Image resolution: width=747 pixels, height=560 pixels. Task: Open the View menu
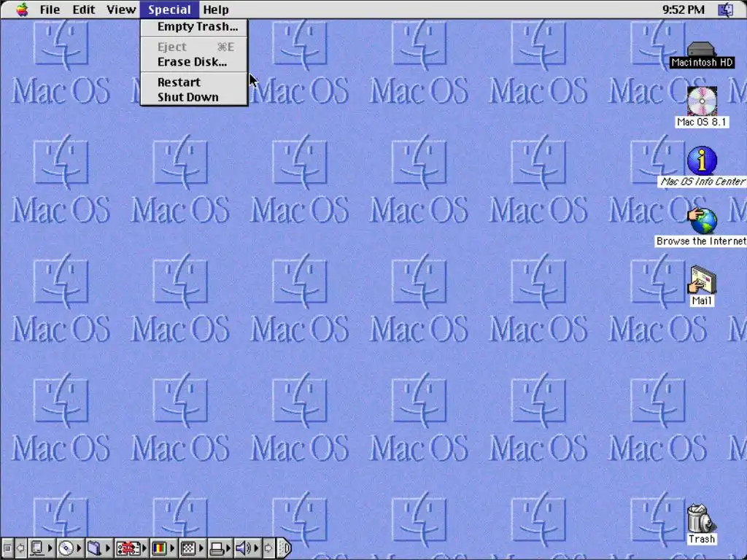coord(121,9)
